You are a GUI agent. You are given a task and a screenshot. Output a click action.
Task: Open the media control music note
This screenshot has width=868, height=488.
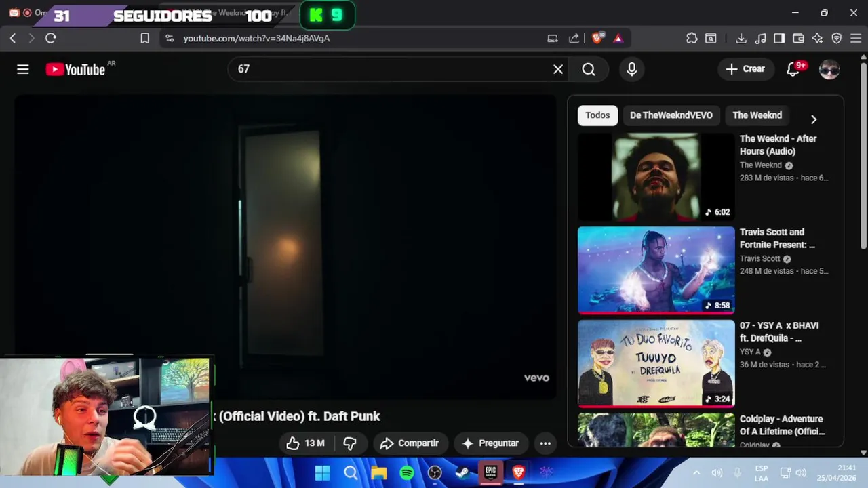coord(760,39)
